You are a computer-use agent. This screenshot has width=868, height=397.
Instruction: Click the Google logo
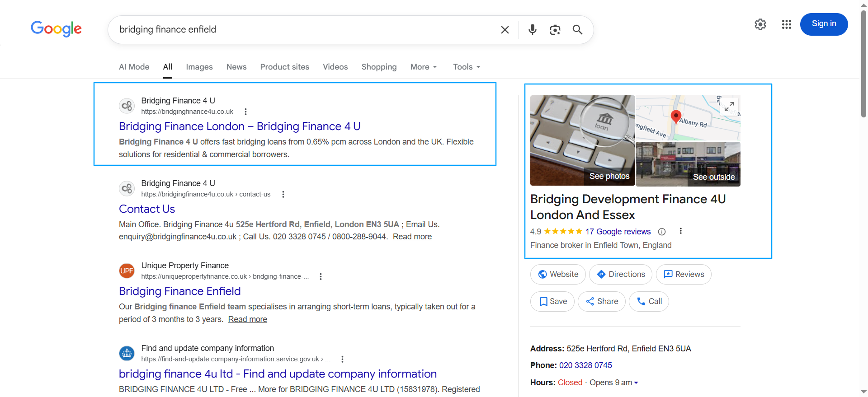(56, 29)
